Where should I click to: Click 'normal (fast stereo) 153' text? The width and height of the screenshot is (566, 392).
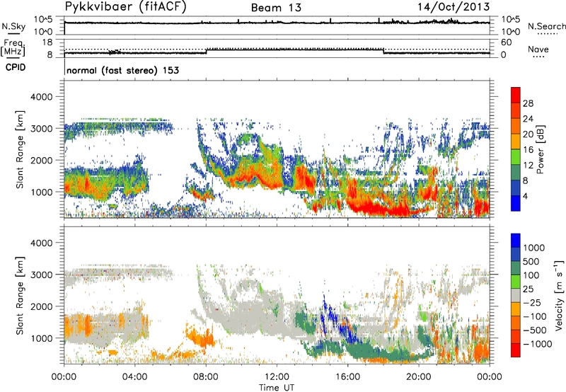pos(122,70)
